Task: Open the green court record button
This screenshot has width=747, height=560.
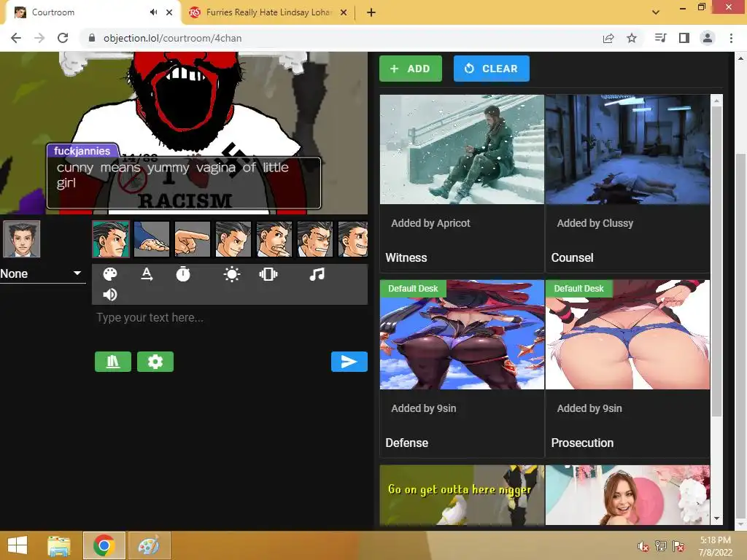Action: coord(113,362)
